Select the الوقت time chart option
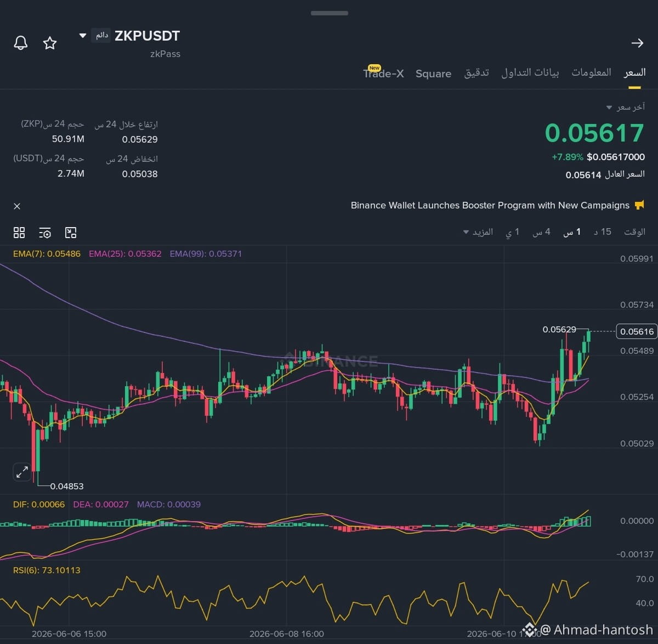 tap(634, 232)
